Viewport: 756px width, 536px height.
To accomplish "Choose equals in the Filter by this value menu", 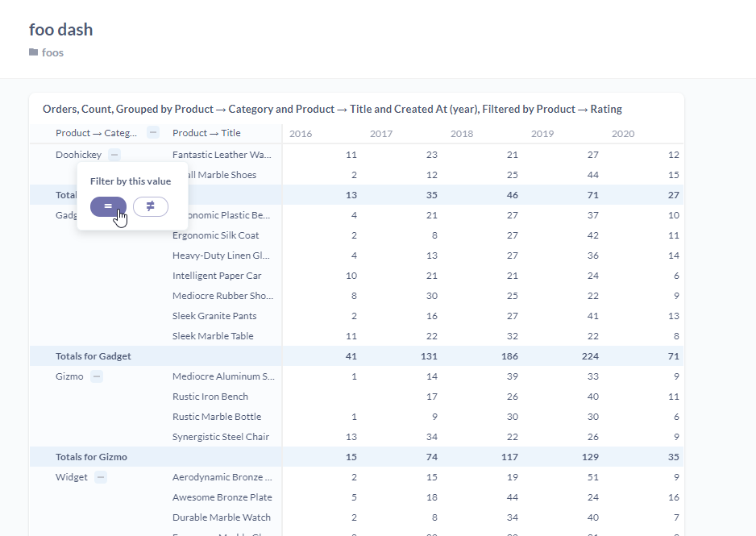I will [107, 207].
